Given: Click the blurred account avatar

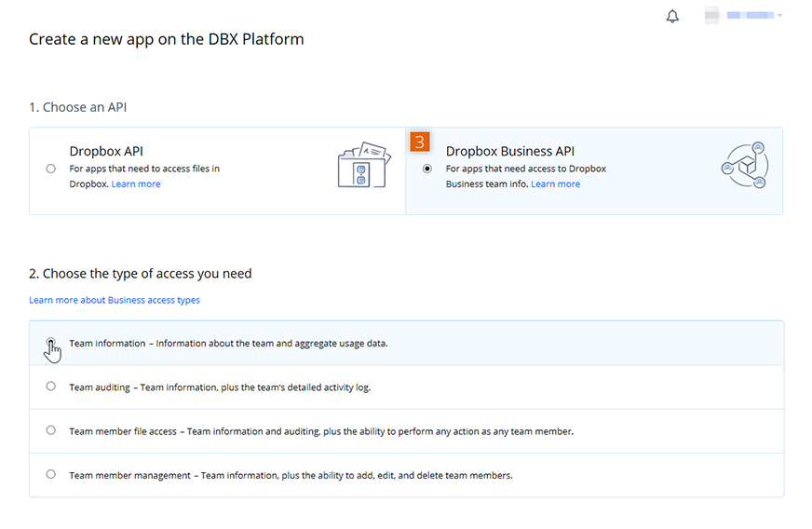Looking at the screenshot, I should tap(712, 16).
